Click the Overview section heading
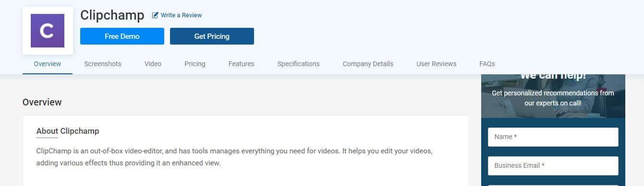Image resolution: width=644 pixels, height=186 pixels. 42,102
